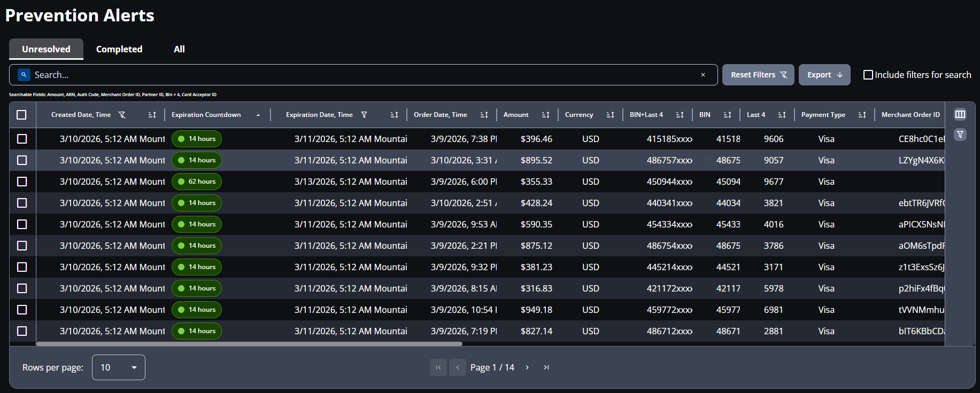Select the row with amount $949.18
Screen dimensions: 980x393
tap(22, 310)
